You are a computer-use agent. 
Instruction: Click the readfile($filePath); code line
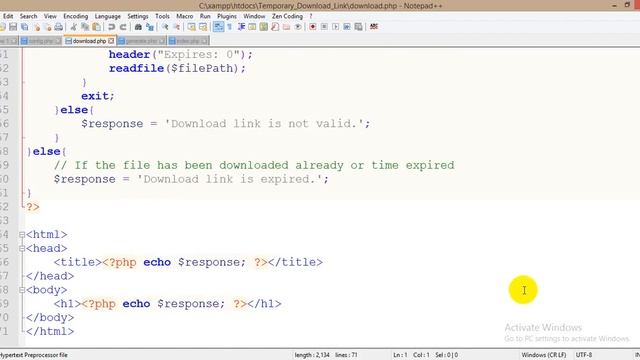(177, 68)
